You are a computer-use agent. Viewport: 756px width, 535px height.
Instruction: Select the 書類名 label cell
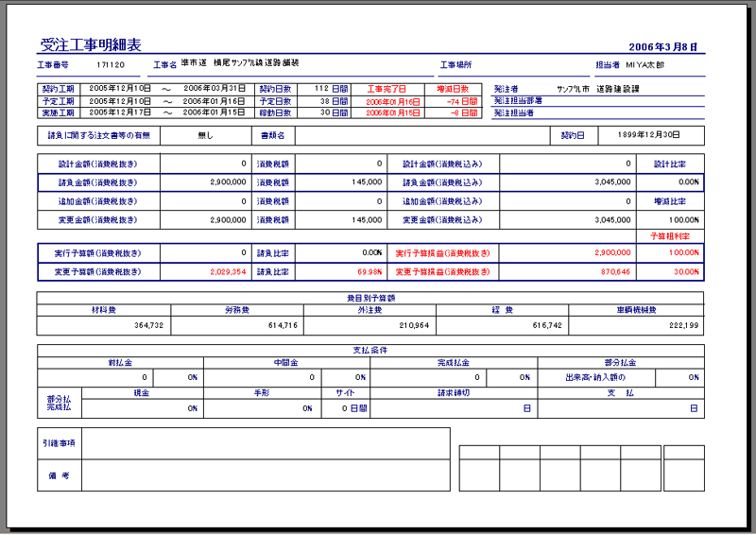[273, 135]
